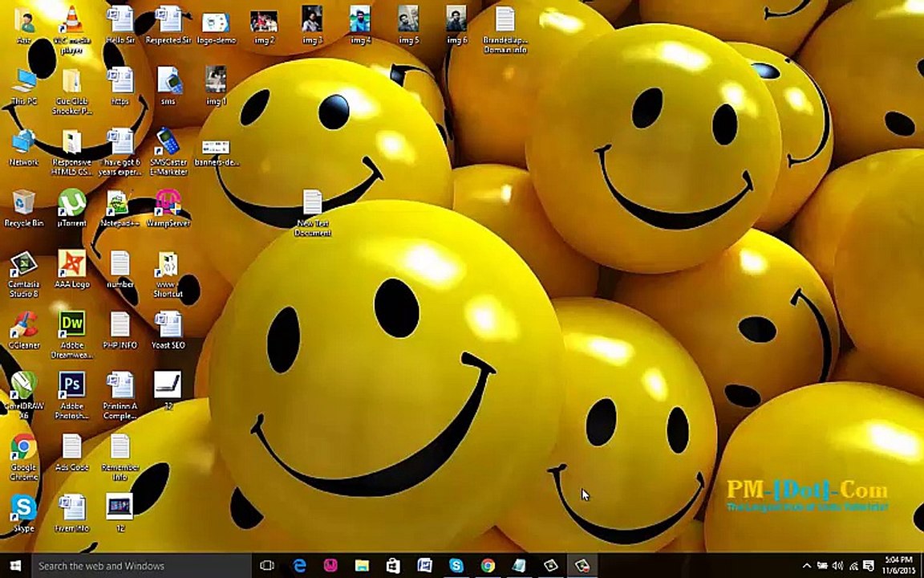Select the Camtasia Studio 8 icon

[23, 263]
